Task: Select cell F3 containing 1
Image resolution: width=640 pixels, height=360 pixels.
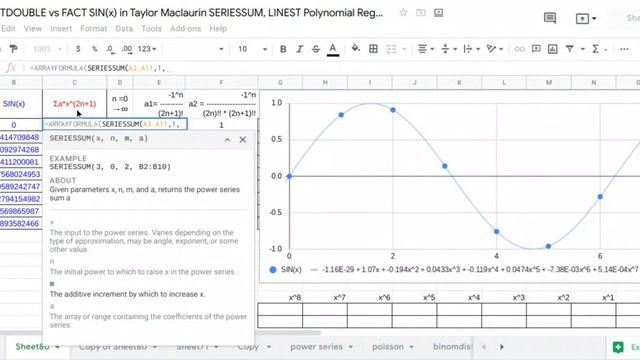Action: point(221,125)
